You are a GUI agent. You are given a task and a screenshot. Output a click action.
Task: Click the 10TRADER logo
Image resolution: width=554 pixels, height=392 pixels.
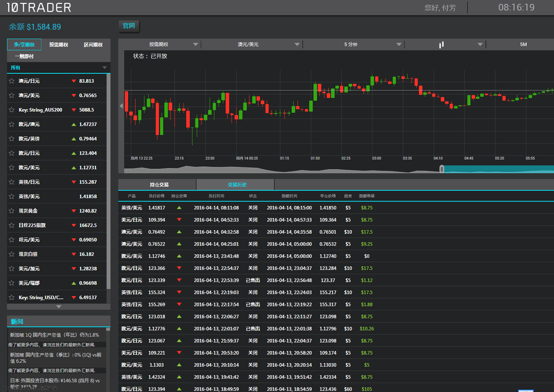pos(39,7)
